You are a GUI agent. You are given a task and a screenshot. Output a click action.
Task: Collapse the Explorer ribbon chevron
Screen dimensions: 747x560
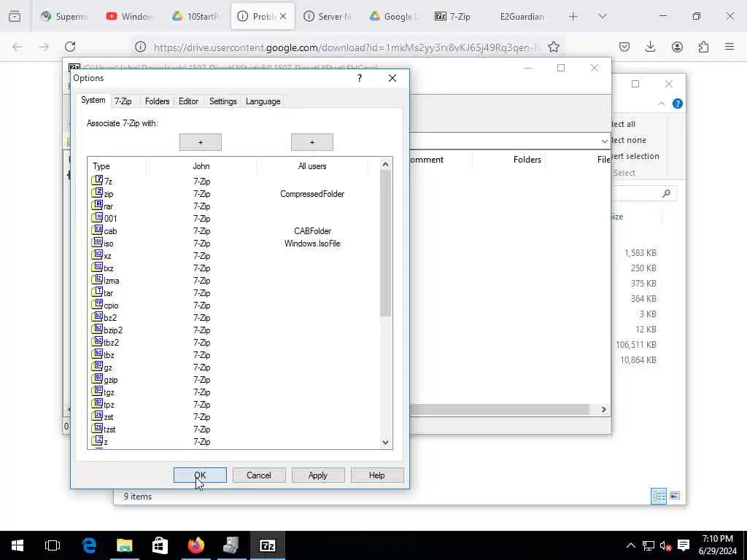coord(661,104)
